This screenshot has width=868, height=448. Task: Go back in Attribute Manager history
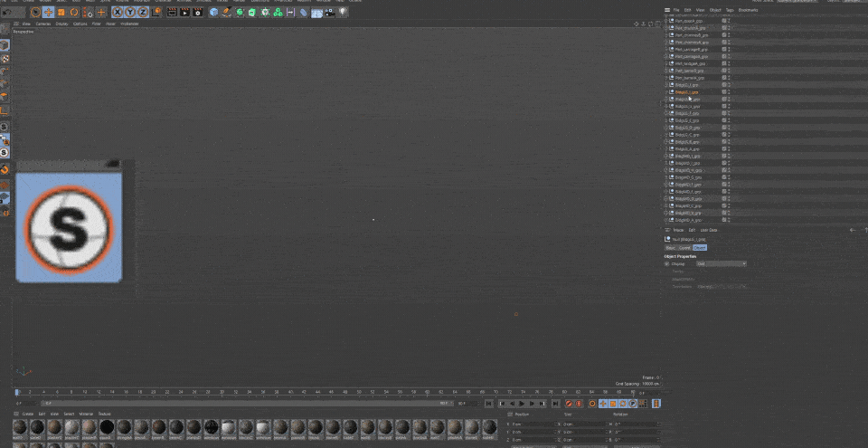[853, 230]
